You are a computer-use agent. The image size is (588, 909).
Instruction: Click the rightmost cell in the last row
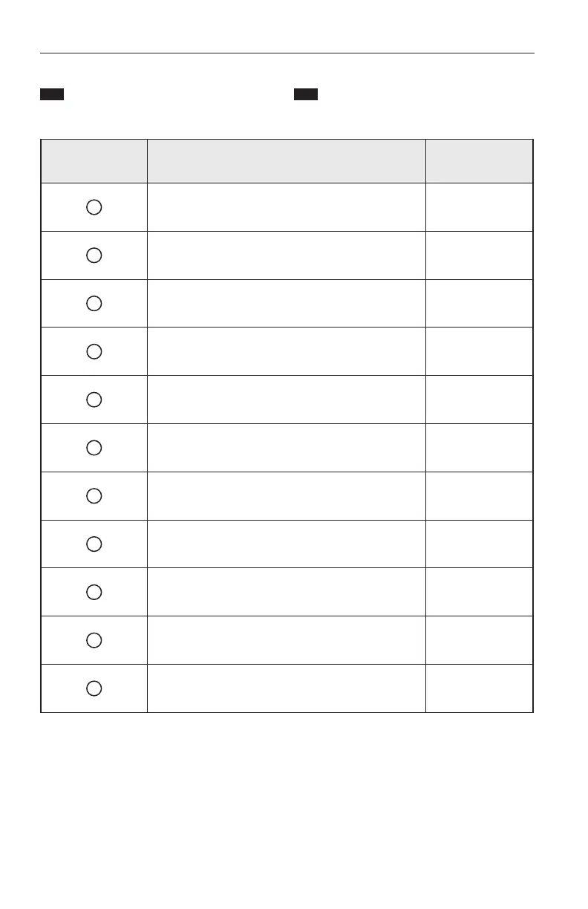(x=479, y=688)
